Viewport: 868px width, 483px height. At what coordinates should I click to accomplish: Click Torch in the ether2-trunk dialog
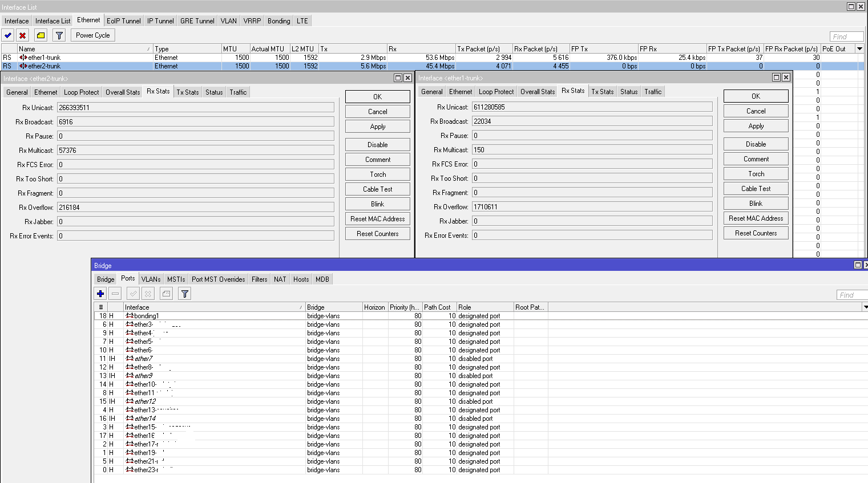378,174
